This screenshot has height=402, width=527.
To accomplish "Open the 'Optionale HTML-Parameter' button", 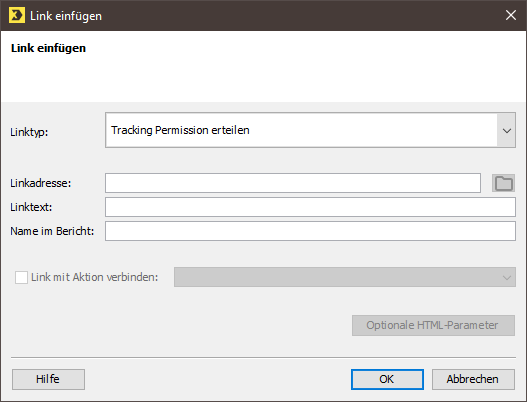I will pyautogui.click(x=433, y=325).
